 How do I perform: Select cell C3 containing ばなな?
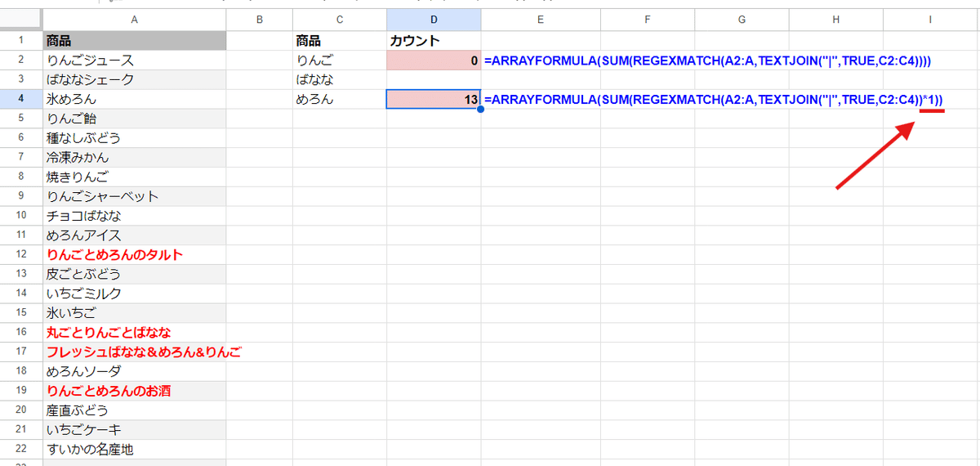pyautogui.click(x=340, y=80)
